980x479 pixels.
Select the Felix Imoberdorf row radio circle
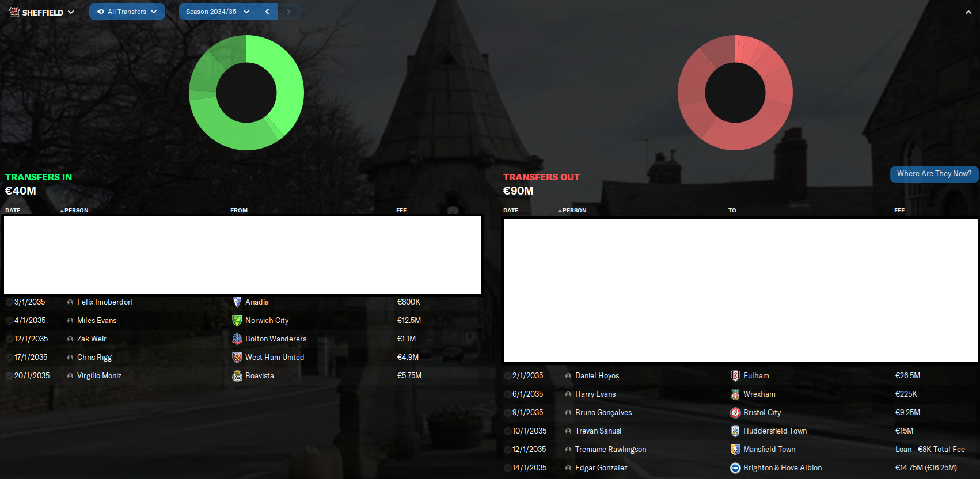(x=9, y=302)
